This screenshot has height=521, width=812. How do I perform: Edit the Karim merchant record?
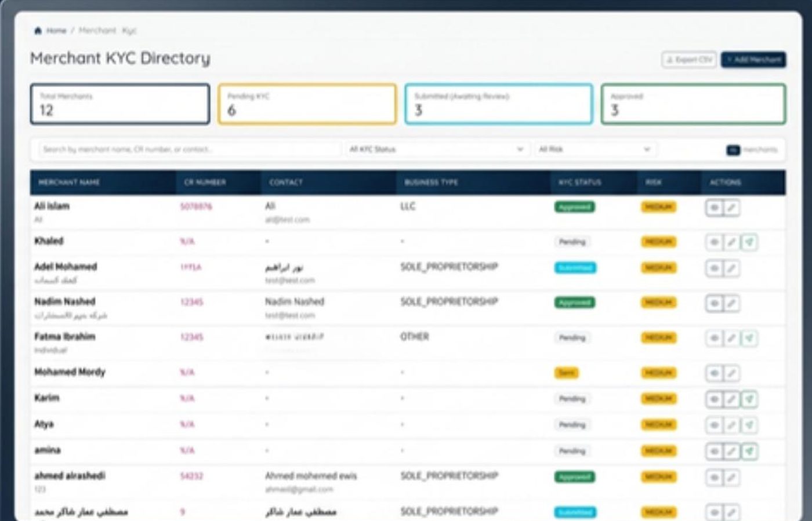click(731, 399)
